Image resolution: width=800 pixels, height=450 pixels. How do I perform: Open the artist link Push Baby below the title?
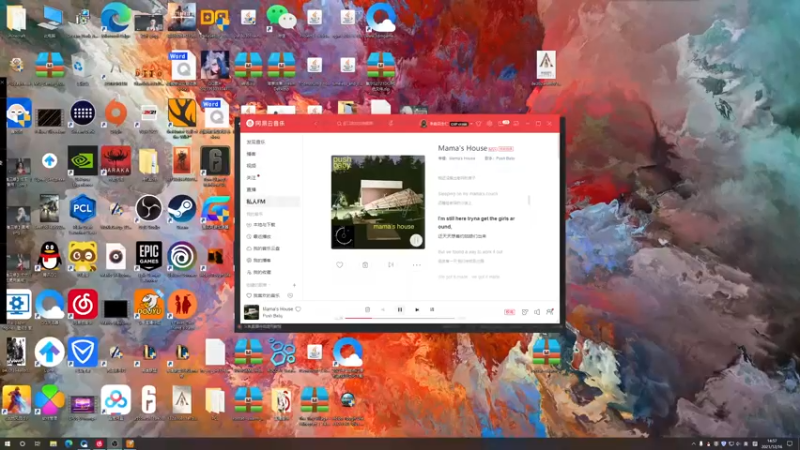click(505, 158)
